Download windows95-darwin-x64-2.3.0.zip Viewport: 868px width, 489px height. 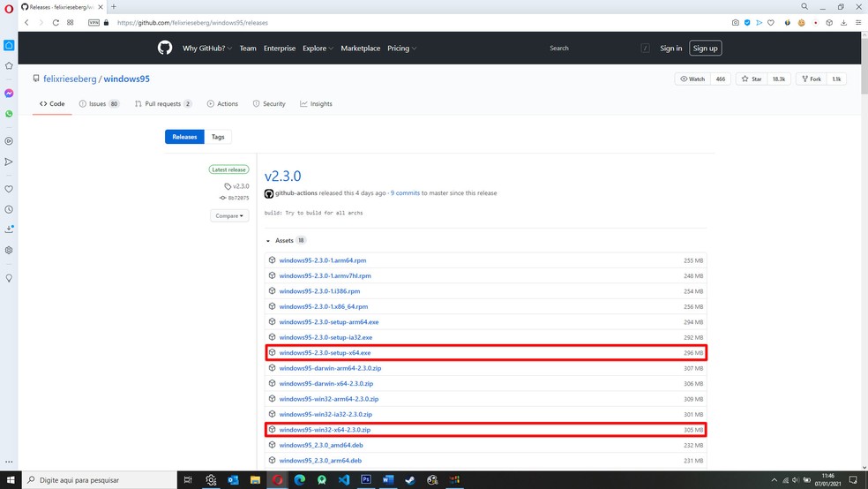click(326, 383)
